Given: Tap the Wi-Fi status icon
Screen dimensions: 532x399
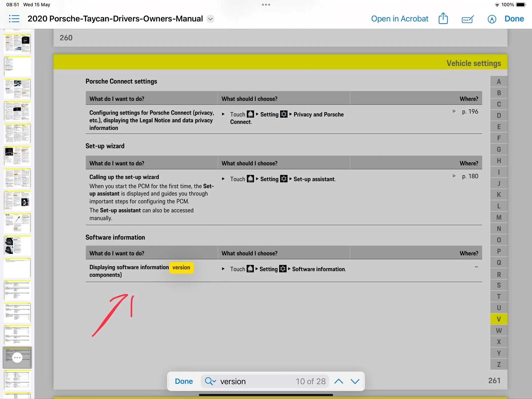Looking at the screenshot, I should click(x=497, y=5).
